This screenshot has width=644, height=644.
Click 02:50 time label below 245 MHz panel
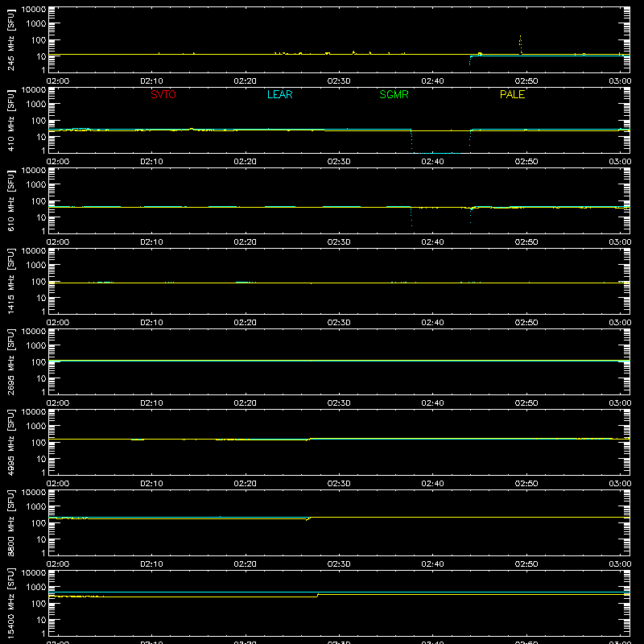click(x=526, y=81)
